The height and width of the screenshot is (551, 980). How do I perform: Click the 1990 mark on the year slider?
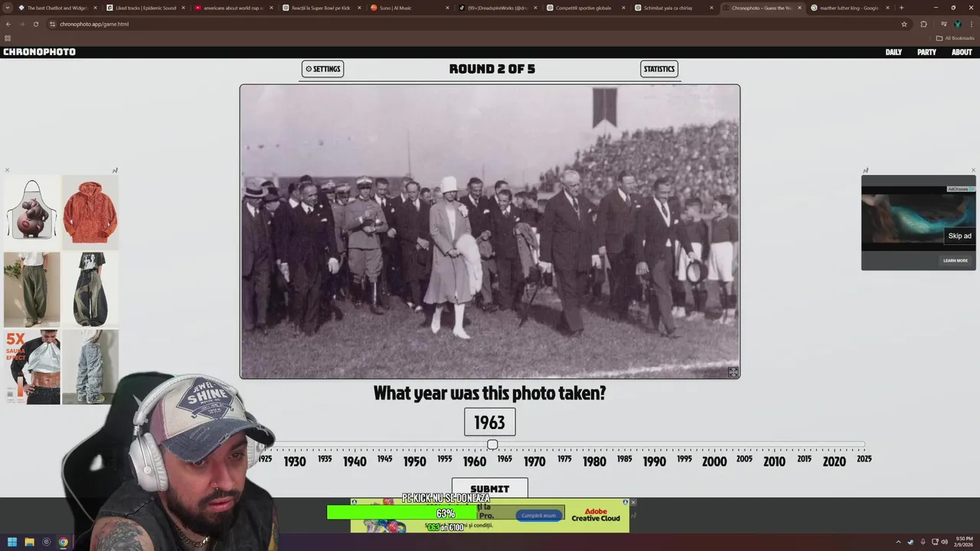coord(654,461)
